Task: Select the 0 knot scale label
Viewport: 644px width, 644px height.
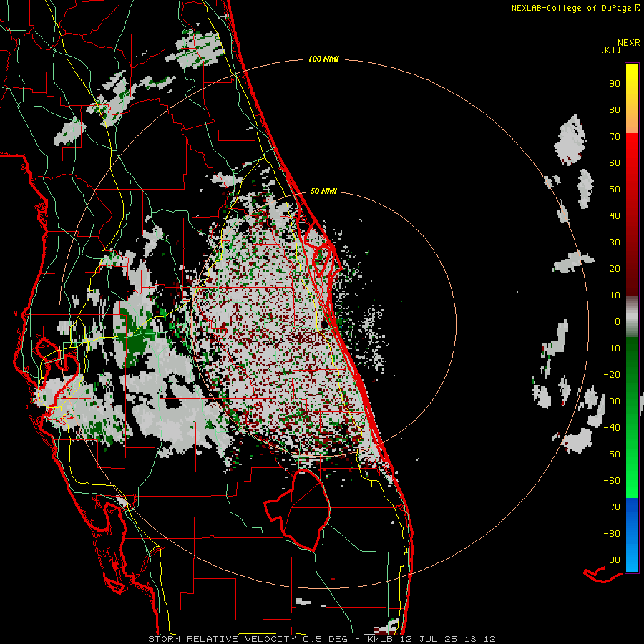Action: click(618, 321)
